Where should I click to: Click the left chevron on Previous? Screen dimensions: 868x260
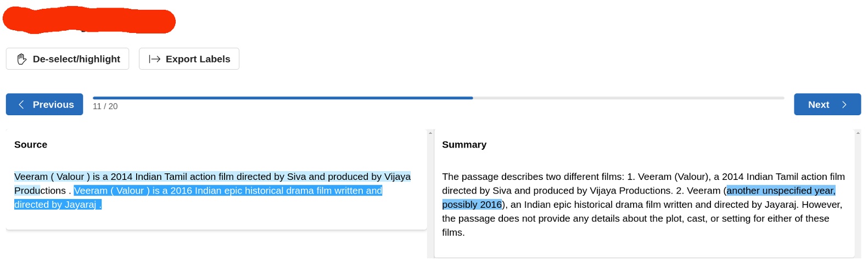click(21, 105)
